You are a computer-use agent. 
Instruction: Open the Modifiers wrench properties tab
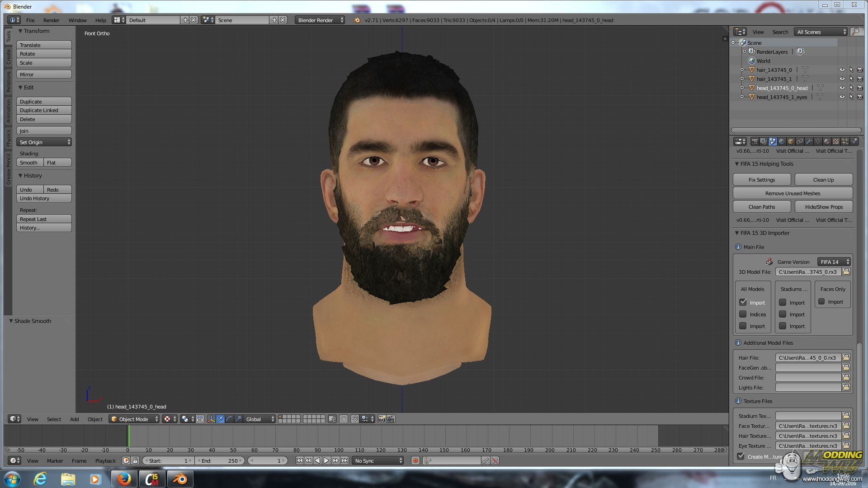[x=809, y=141]
